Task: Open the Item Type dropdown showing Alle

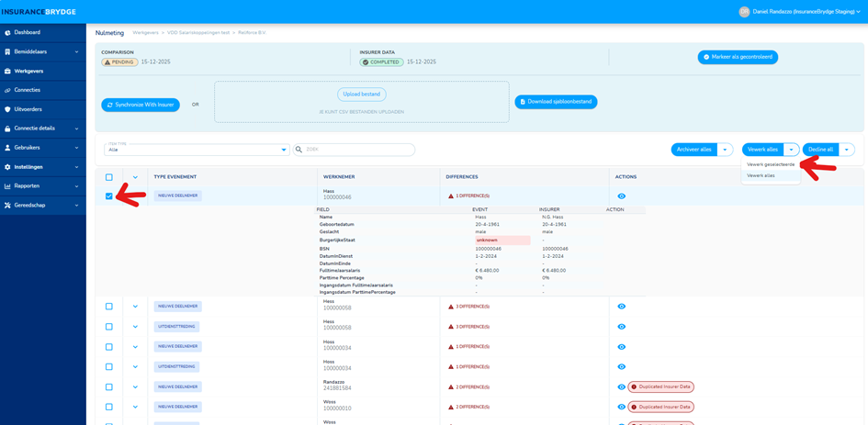Action: 197,150
